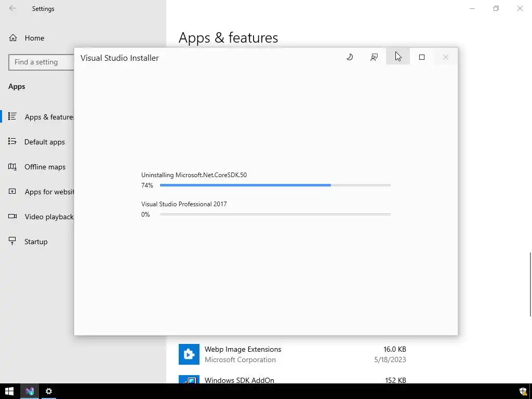The image size is (532, 399).
Task: Toggle the dark theme moon icon
Action: click(x=350, y=57)
